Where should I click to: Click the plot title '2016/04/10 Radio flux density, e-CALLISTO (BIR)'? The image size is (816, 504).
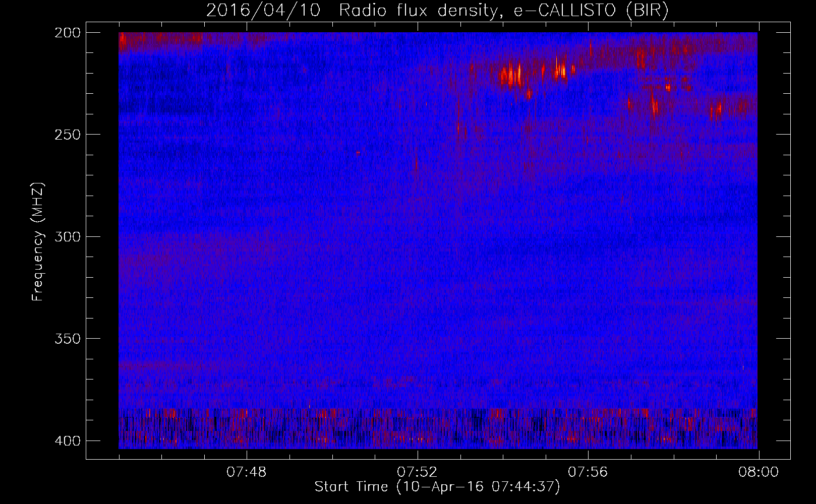pos(437,11)
